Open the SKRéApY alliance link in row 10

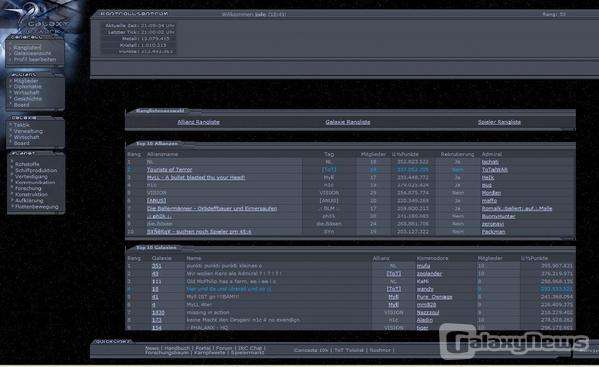[199, 232]
